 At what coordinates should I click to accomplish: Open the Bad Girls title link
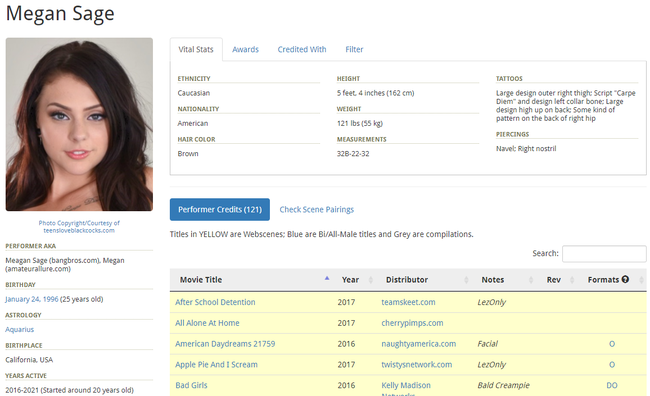click(x=191, y=385)
